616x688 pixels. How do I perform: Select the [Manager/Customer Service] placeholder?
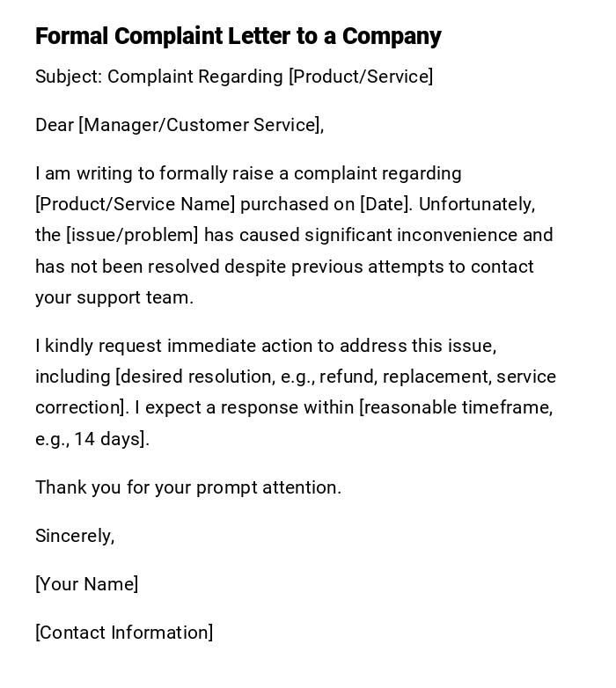pyautogui.click(x=200, y=125)
